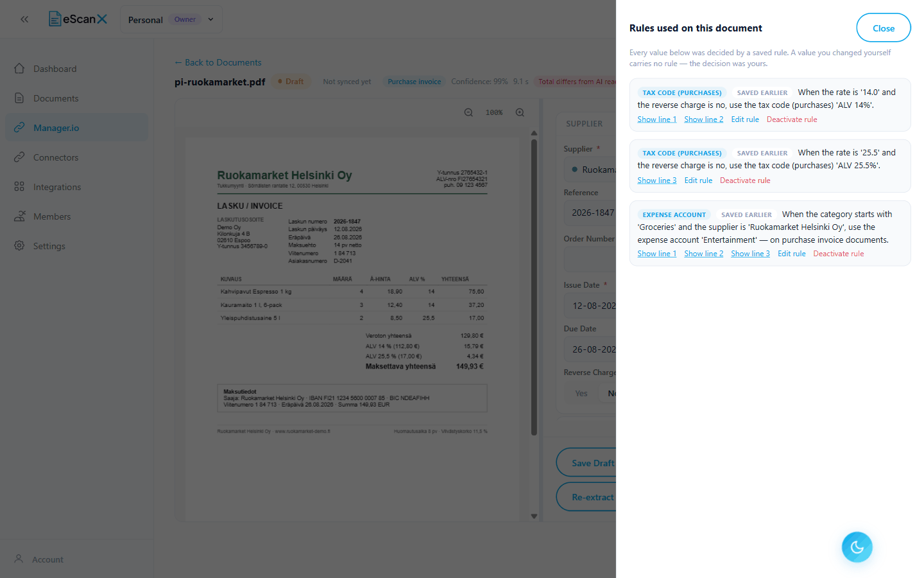Show line 2 for the ALV 14% rule
The height and width of the screenshot is (578, 924).
[x=704, y=119]
